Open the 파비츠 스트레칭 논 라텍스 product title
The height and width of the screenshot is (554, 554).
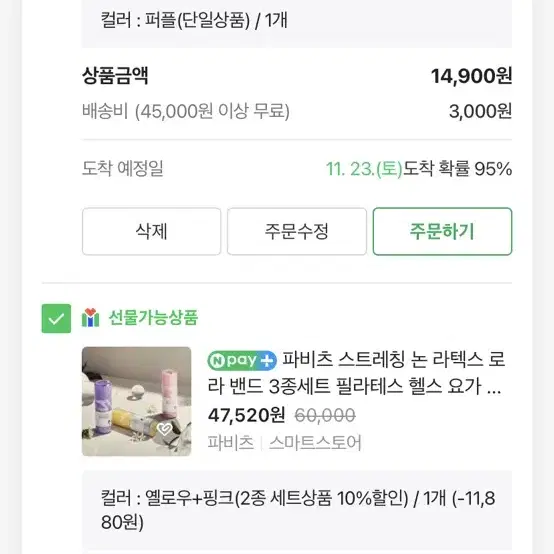pos(356,373)
